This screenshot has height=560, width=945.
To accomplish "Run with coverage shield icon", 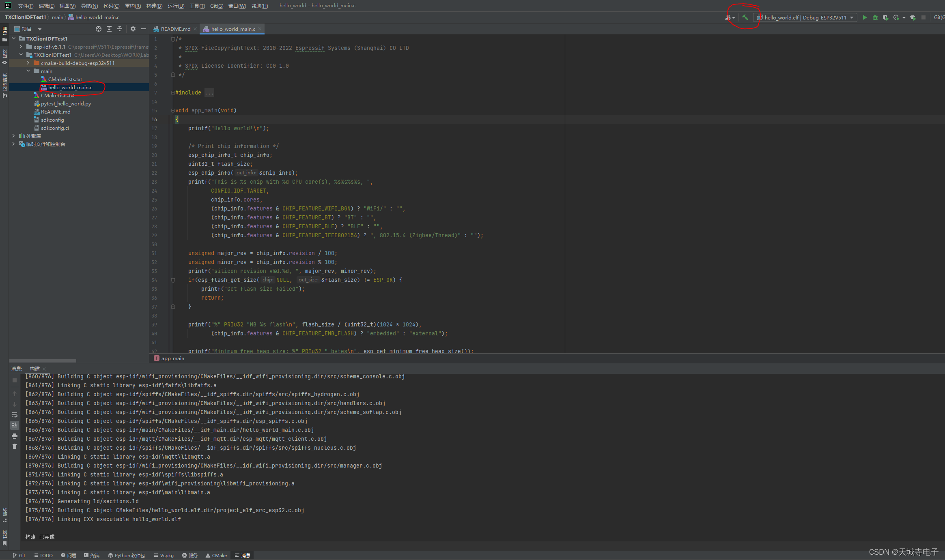I will click(x=885, y=17).
